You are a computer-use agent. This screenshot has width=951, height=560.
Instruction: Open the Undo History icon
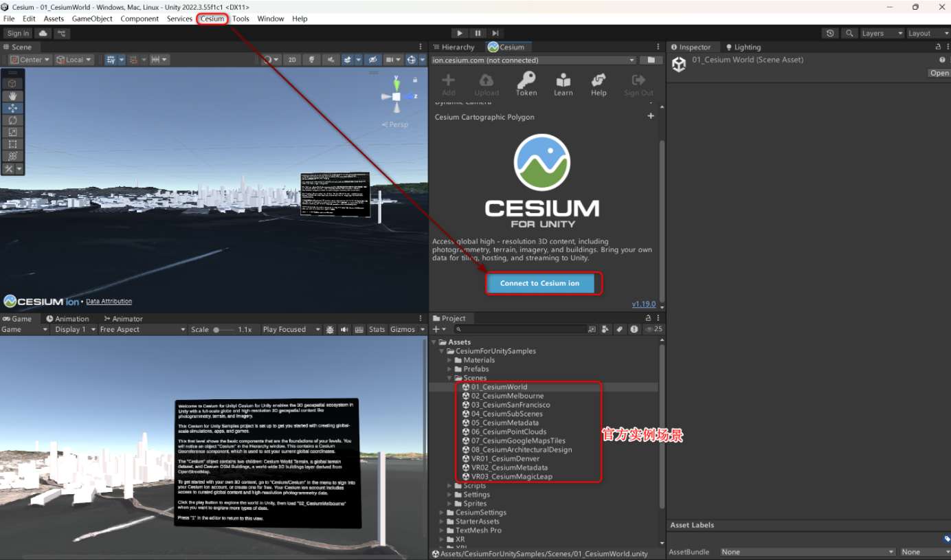pyautogui.click(x=830, y=33)
